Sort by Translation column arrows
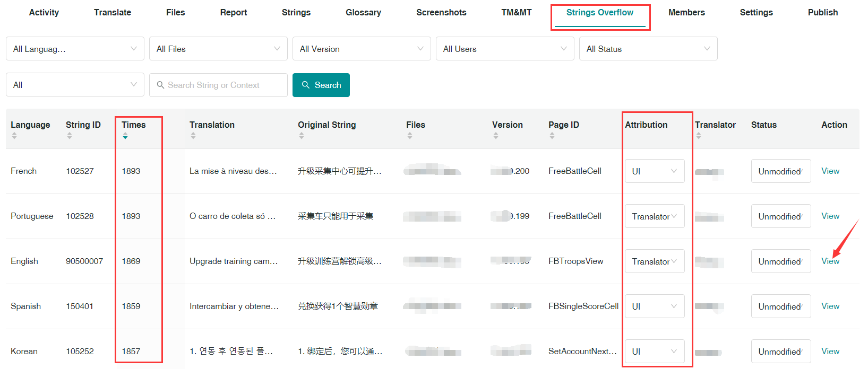868x369 pixels. click(x=193, y=136)
